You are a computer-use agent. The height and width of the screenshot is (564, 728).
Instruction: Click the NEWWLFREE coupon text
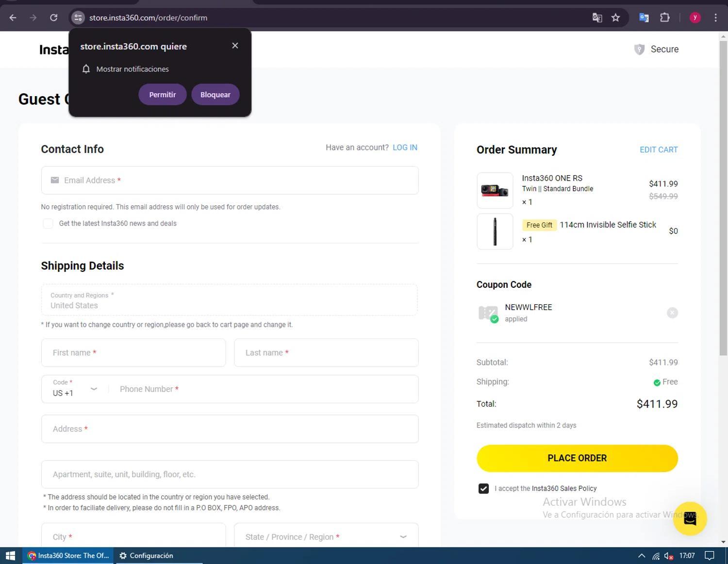pyautogui.click(x=529, y=307)
